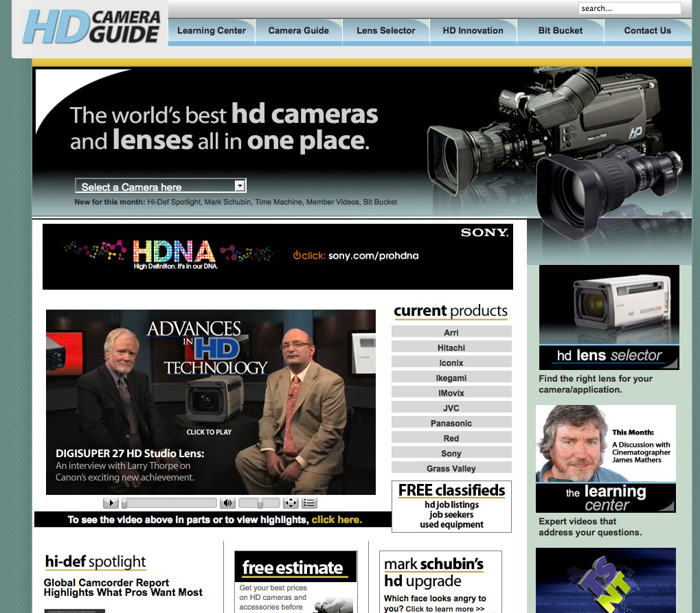Open the Lens Selector tab
This screenshot has height=613, width=700.
385,31
